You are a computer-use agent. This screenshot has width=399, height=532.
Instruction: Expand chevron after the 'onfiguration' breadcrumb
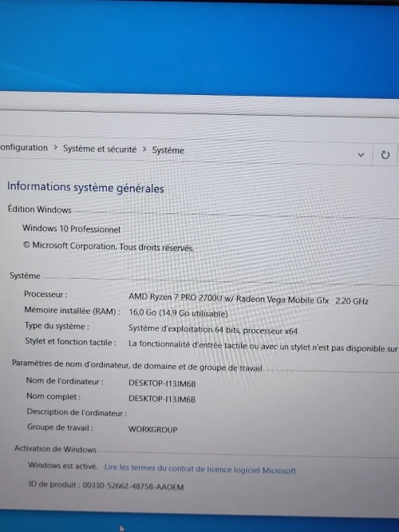pos(55,148)
